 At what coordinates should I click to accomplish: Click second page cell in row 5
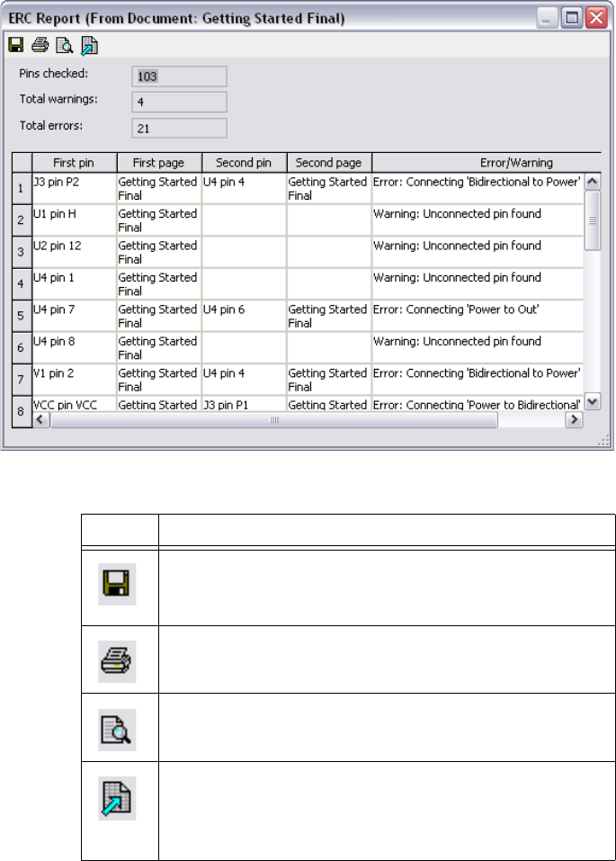[x=329, y=316]
